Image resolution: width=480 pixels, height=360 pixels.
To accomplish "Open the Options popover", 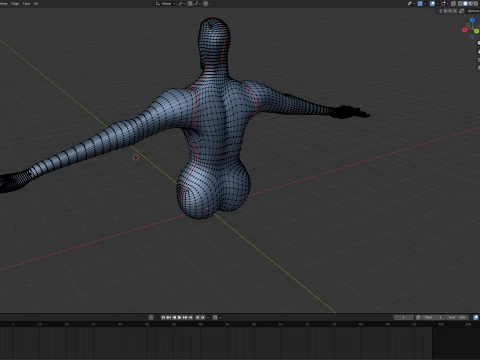I will click(x=473, y=11).
